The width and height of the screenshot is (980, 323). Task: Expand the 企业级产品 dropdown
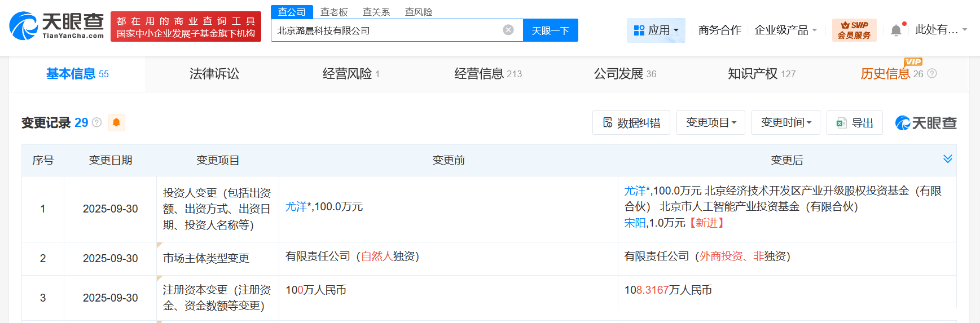click(785, 30)
